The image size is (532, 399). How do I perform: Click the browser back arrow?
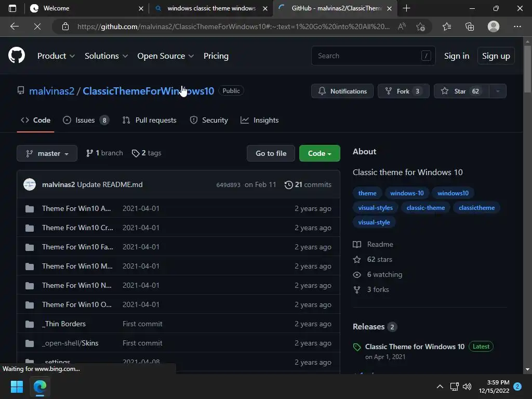click(x=14, y=26)
